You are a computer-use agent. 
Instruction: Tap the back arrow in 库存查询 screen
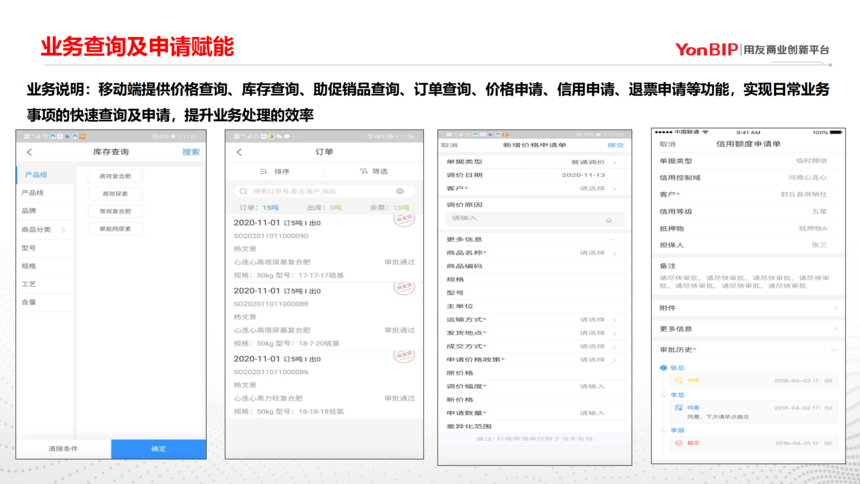(29, 152)
